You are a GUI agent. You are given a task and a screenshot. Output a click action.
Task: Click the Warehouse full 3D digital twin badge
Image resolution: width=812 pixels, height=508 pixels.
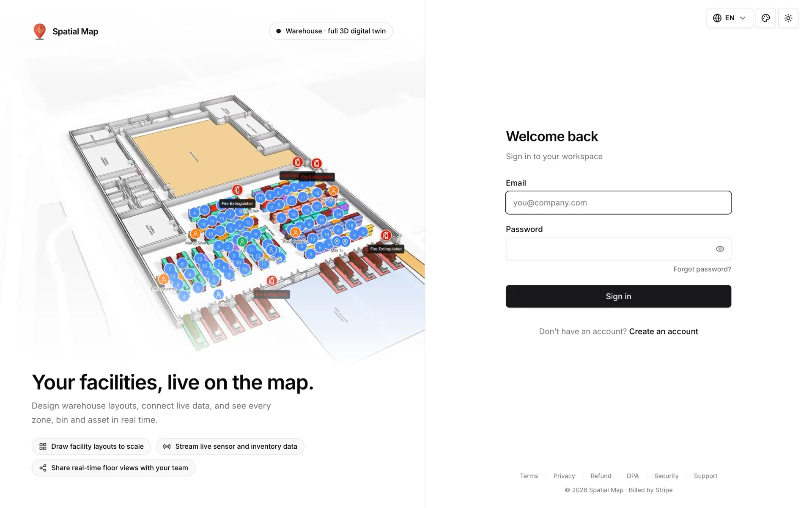coord(331,31)
